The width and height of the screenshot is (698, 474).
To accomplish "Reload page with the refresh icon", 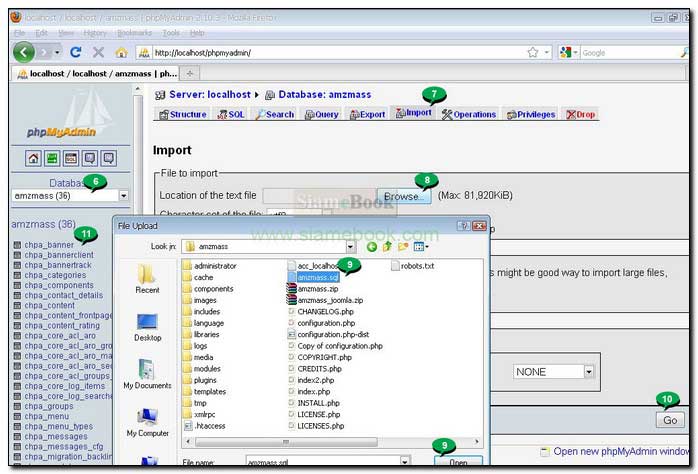I will point(76,53).
